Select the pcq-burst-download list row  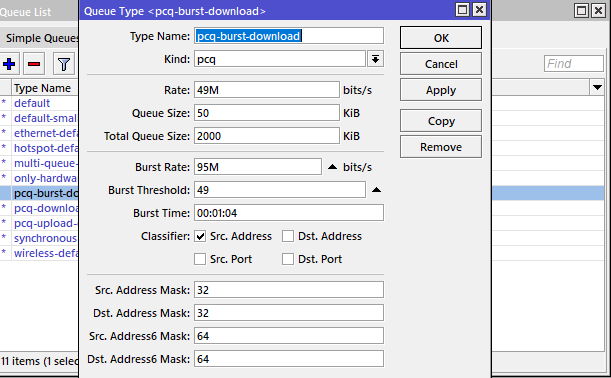pos(39,193)
